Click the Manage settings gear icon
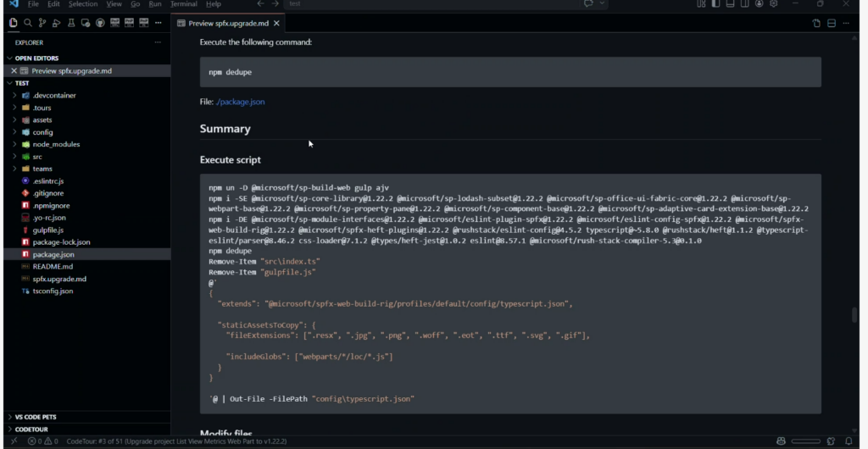 774,4
